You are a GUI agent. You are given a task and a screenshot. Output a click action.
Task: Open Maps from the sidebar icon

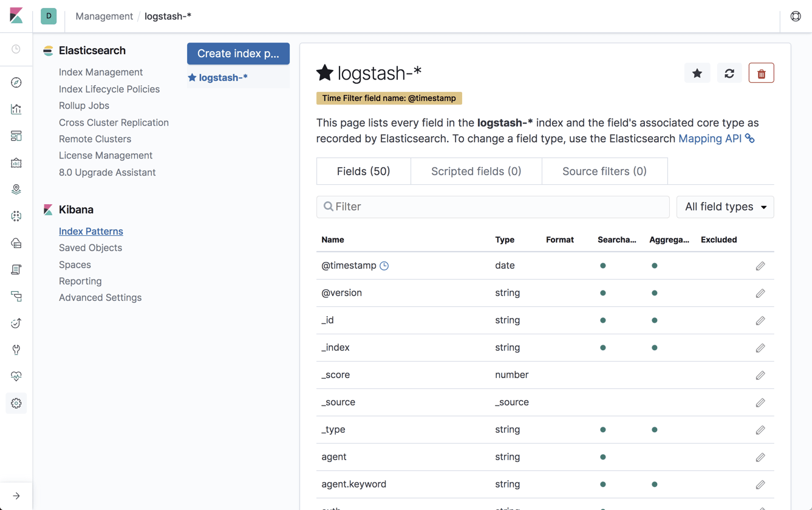[16, 190]
